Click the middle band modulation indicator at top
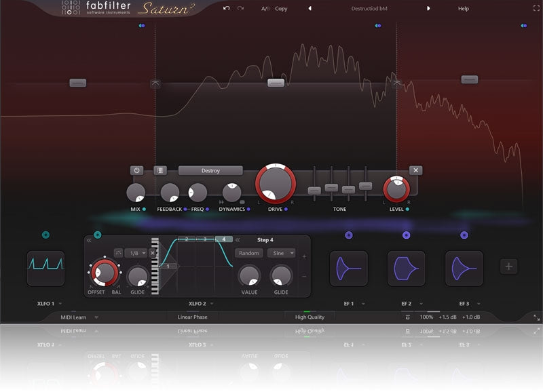543x392 pixels. 378,26
